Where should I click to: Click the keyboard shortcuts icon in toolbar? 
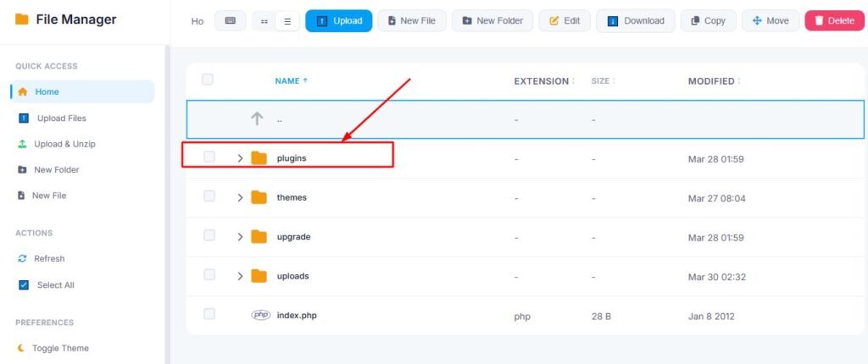pyautogui.click(x=230, y=21)
